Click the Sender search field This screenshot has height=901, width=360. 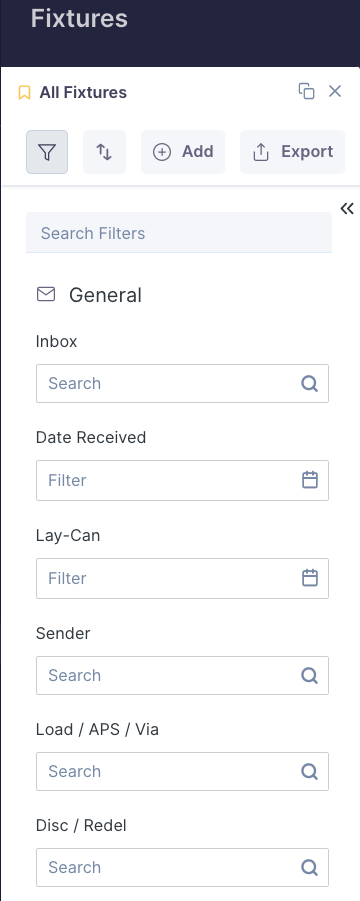[x=183, y=675]
